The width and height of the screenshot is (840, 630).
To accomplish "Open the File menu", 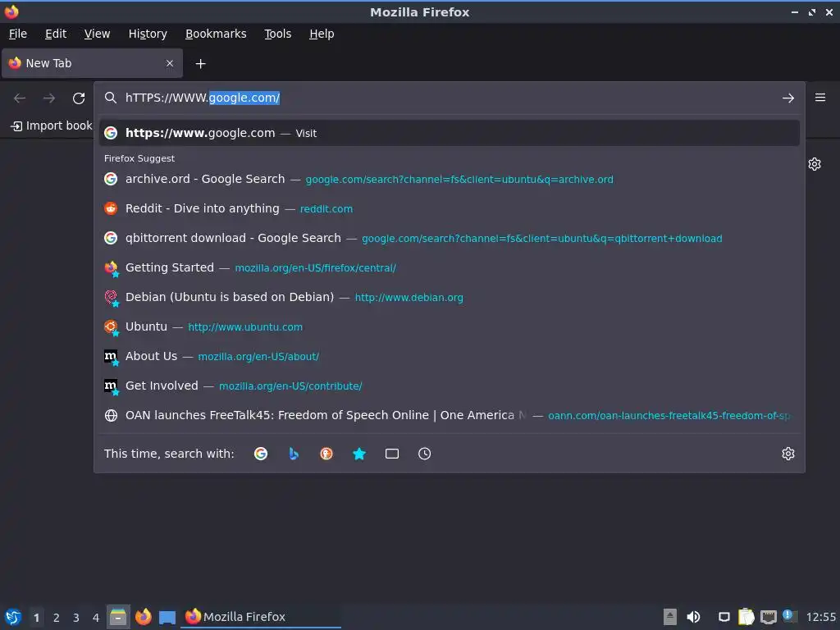I will (x=18, y=34).
